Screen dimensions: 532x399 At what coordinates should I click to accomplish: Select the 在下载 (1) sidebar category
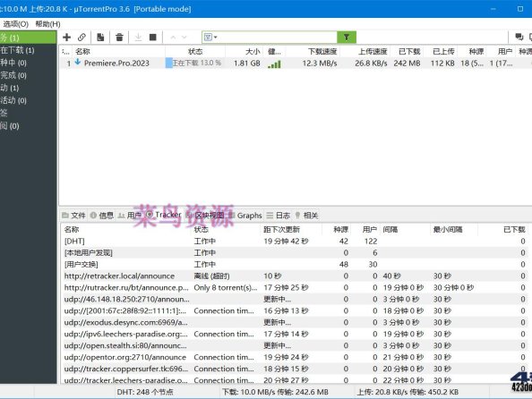tap(28, 50)
